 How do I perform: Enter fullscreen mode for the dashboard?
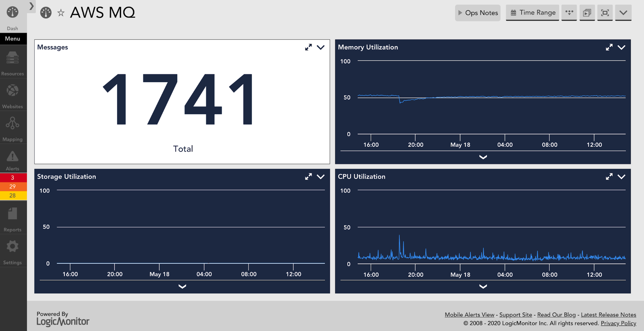point(605,13)
